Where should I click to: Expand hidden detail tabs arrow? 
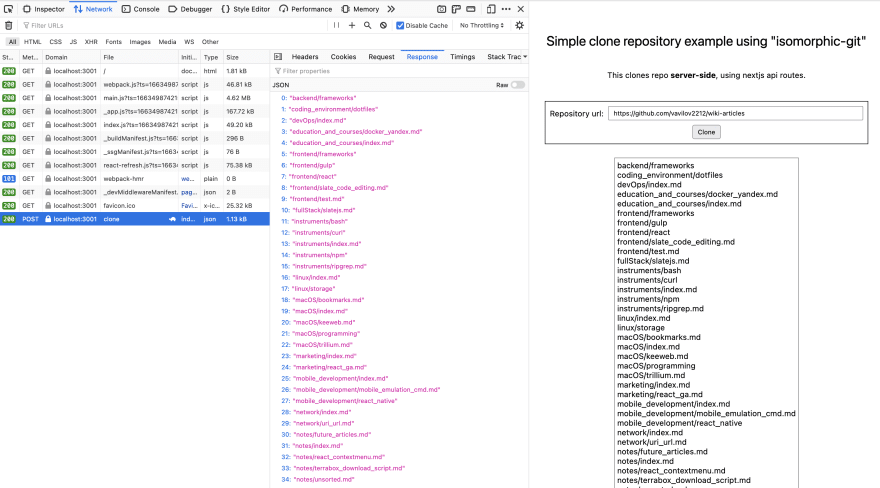[525, 57]
